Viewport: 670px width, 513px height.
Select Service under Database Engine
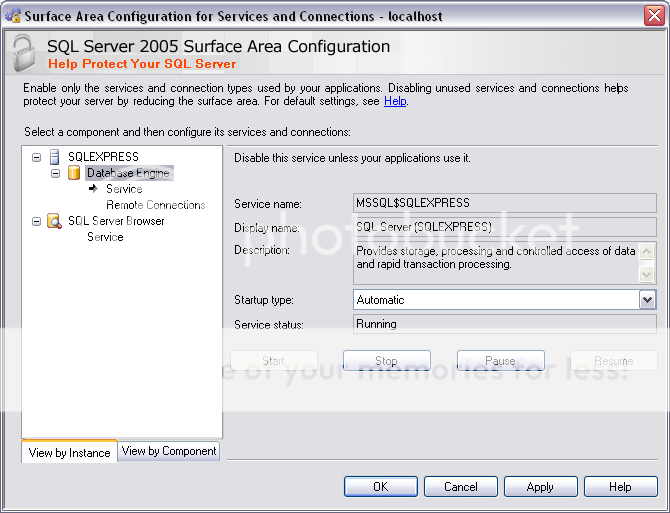(x=124, y=189)
